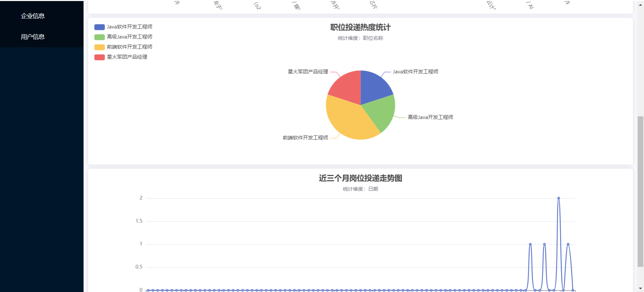
Task: Click the 前端软件开发工程师 label beside the pie
Action: [x=305, y=138]
